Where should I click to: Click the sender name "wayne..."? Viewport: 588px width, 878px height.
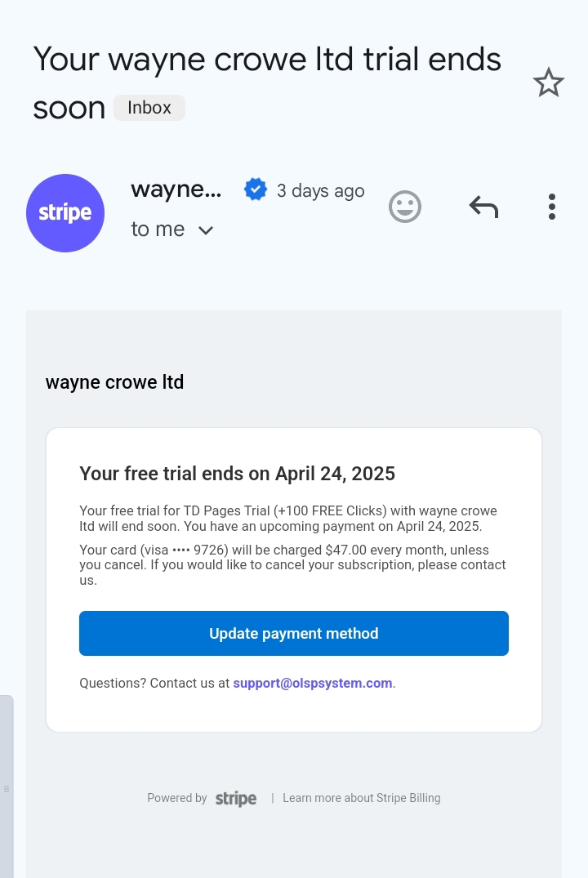176,189
